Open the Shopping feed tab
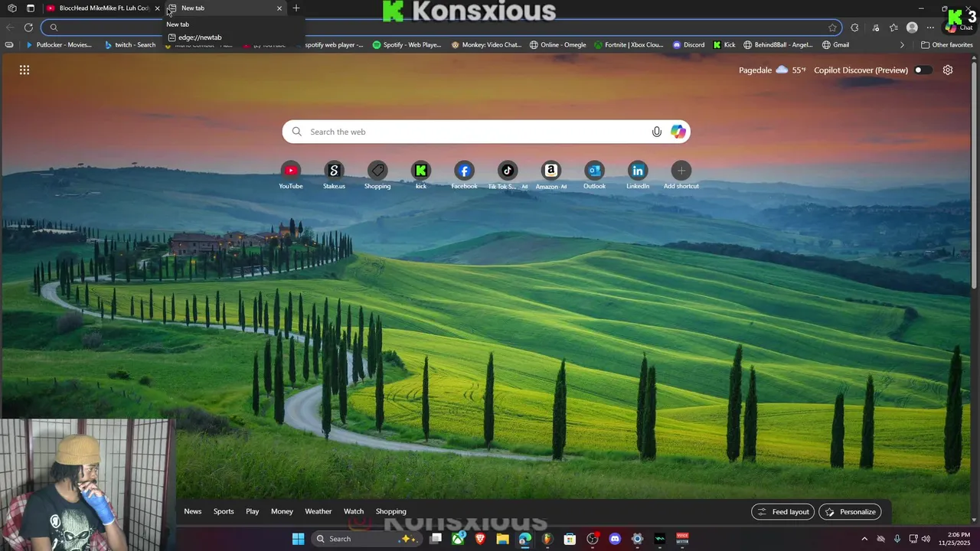 (x=391, y=511)
